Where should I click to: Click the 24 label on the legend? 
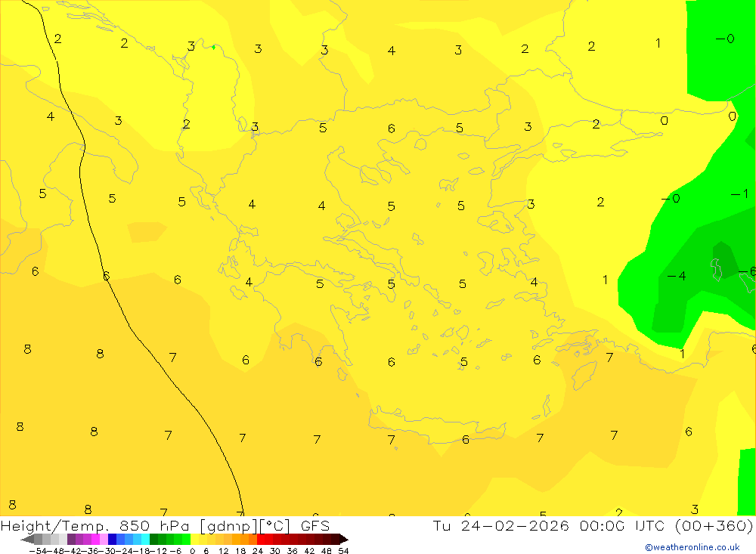[258, 551]
